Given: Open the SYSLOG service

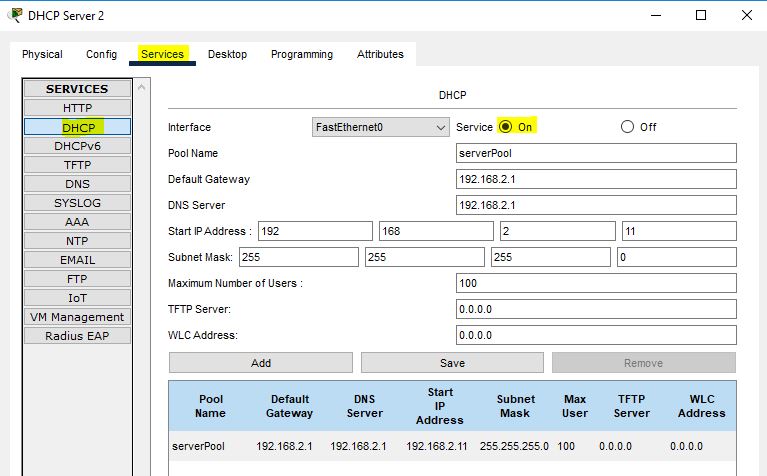Looking at the screenshot, I should 77,203.
